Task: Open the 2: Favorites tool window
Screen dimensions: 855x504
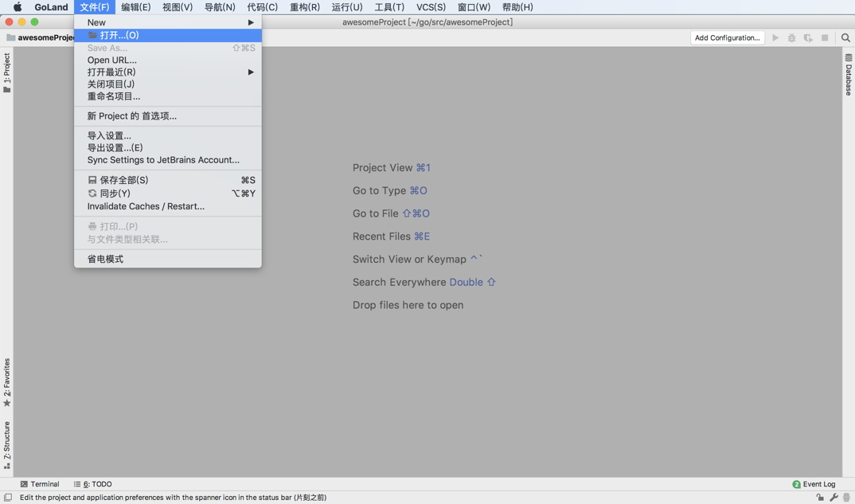Action: (x=6, y=382)
